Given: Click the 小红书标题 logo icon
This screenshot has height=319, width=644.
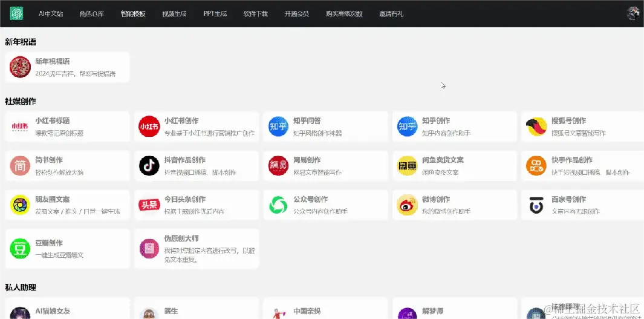Looking at the screenshot, I should pos(20,126).
